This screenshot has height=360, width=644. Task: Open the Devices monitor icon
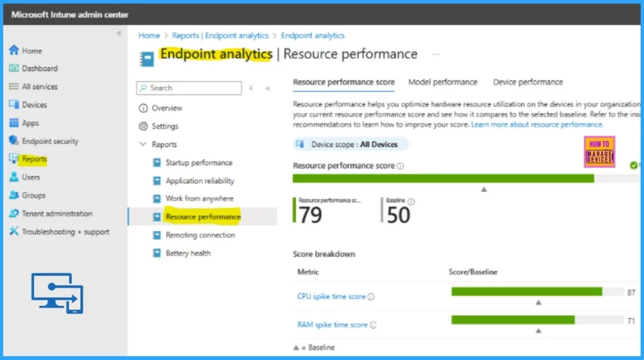14,104
